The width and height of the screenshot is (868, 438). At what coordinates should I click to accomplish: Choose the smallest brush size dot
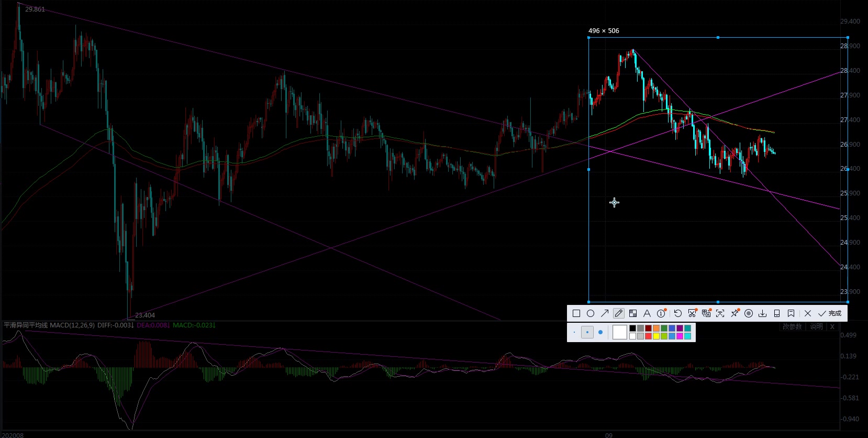coord(574,332)
